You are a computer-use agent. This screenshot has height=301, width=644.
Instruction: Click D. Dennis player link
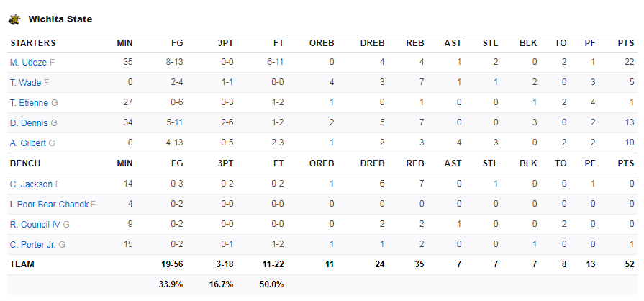[29, 123]
